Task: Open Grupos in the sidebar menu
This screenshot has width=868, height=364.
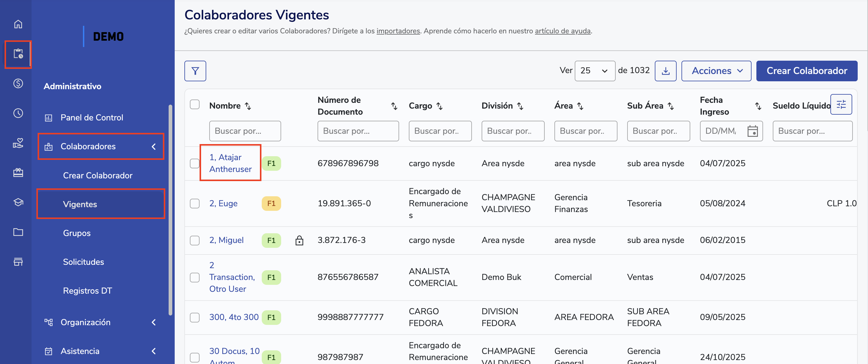Action: tap(77, 233)
